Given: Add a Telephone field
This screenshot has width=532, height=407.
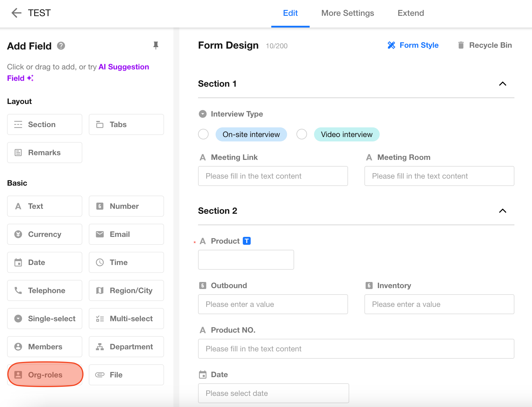Looking at the screenshot, I should click(45, 290).
